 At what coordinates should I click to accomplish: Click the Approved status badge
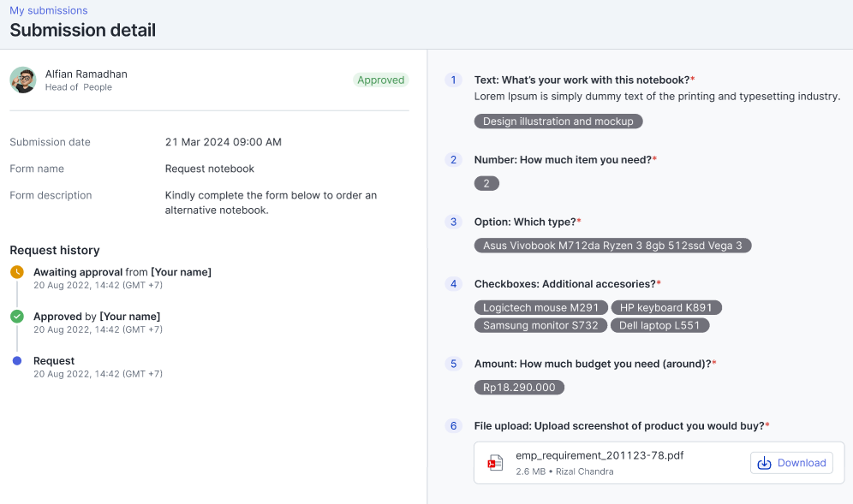coord(381,80)
